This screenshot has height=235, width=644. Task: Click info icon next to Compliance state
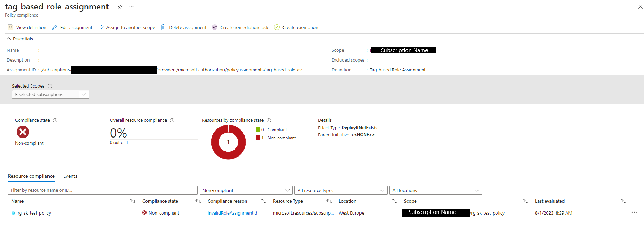pos(55,120)
